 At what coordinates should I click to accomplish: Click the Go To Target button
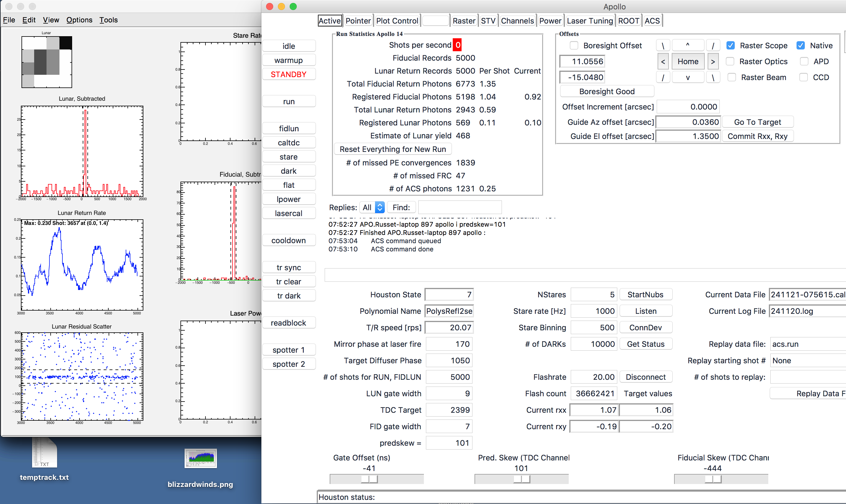(757, 122)
